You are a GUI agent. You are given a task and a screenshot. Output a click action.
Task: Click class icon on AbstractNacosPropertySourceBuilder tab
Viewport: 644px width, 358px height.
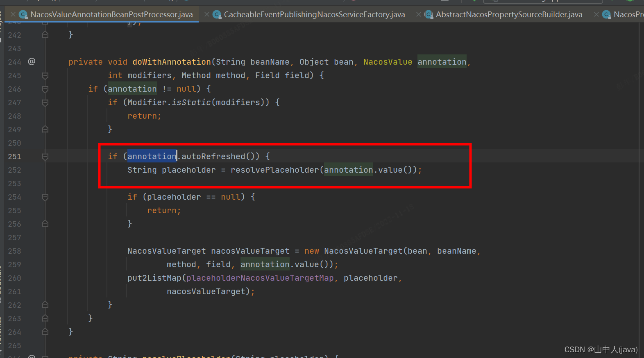429,15
